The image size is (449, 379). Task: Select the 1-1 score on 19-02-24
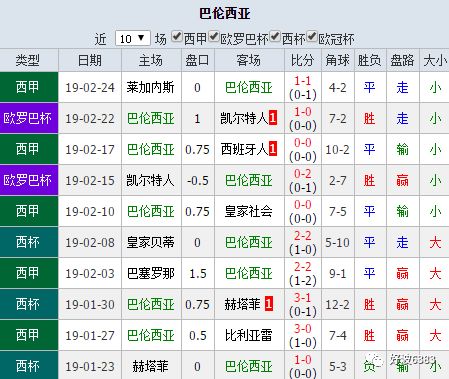click(302, 81)
